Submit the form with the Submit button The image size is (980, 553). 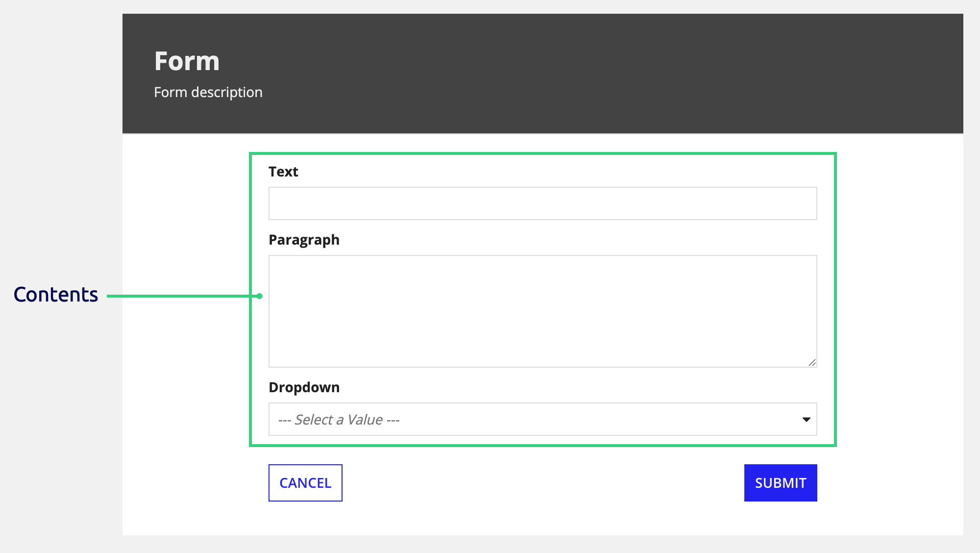coord(781,483)
